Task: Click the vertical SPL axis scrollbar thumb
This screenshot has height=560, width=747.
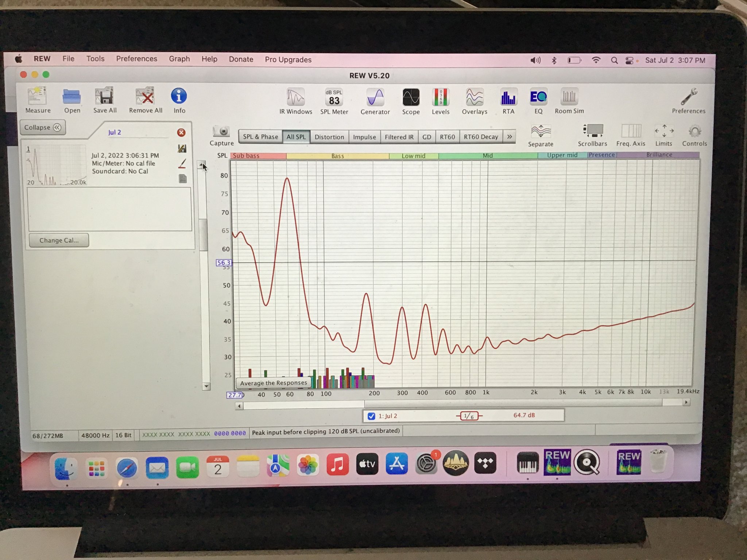Action: coord(203,235)
